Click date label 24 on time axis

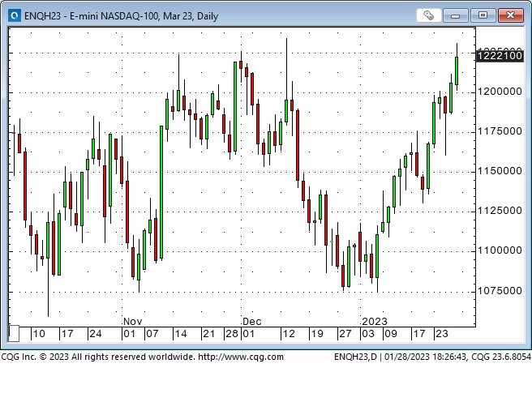[x=96, y=334]
